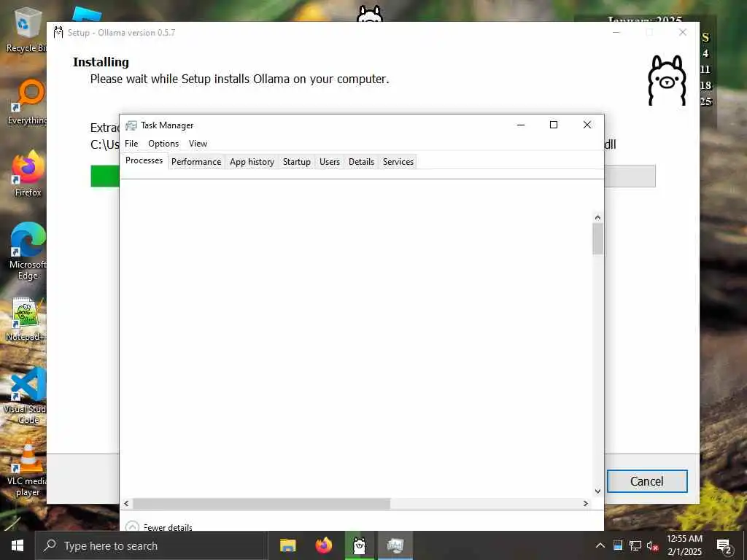This screenshot has height=560, width=747.
Task: Collapse Task Manager with Fewer details
Action: coord(158,526)
